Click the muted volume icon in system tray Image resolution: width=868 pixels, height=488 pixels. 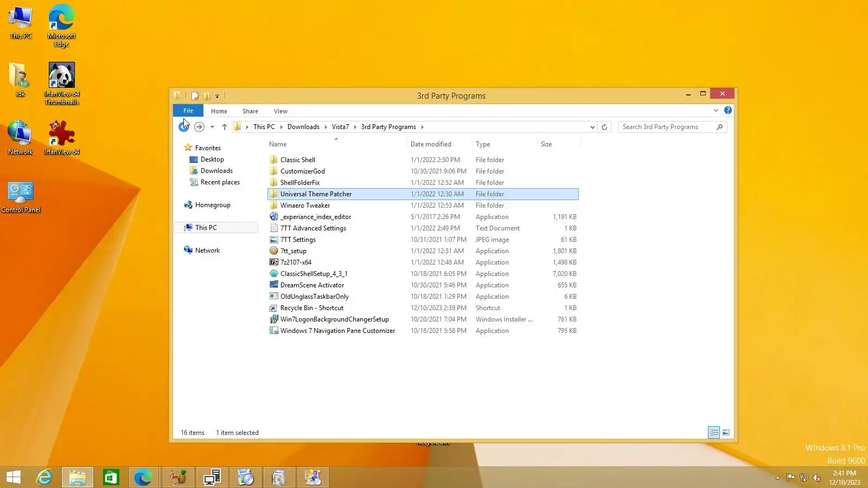coord(817,478)
